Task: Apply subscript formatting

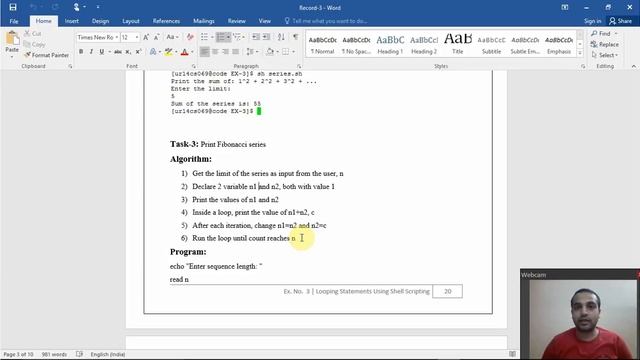Action: click(128, 52)
